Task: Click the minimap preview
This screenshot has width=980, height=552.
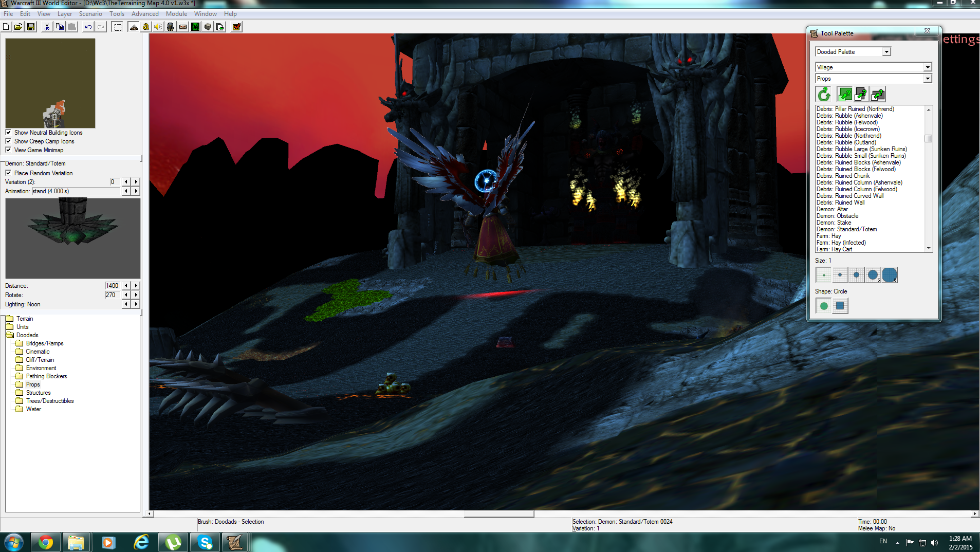Action: (50, 83)
